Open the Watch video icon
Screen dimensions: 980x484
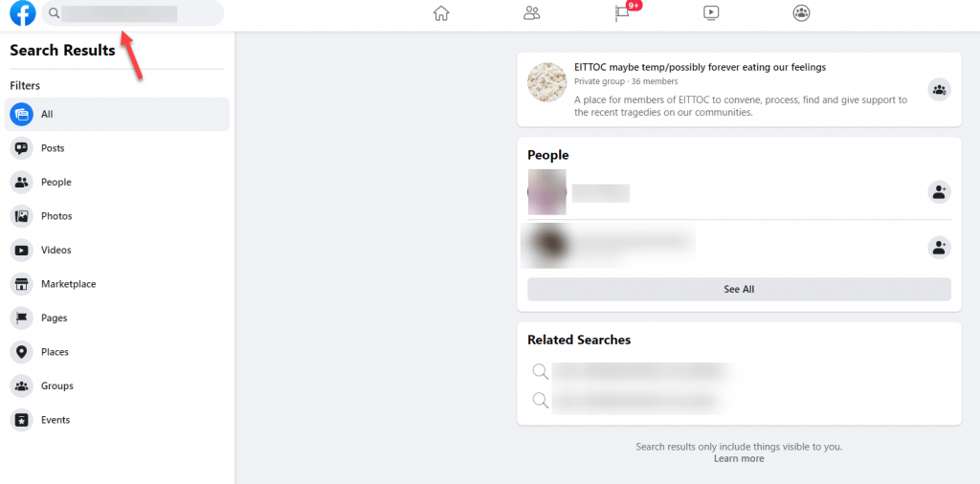(711, 13)
